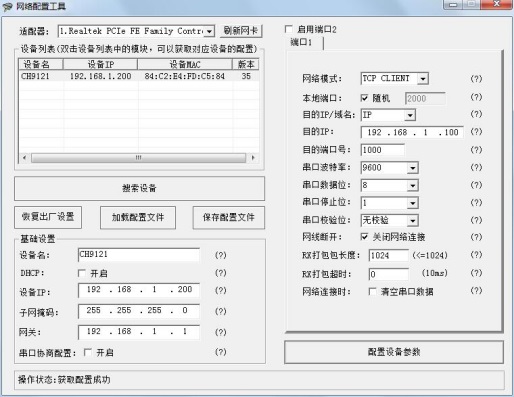Click 搜索设备 button

click(x=139, y=188)
